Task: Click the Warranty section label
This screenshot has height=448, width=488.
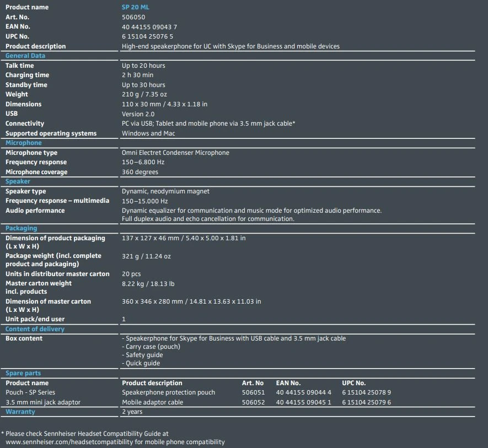Action: [20, 412]
